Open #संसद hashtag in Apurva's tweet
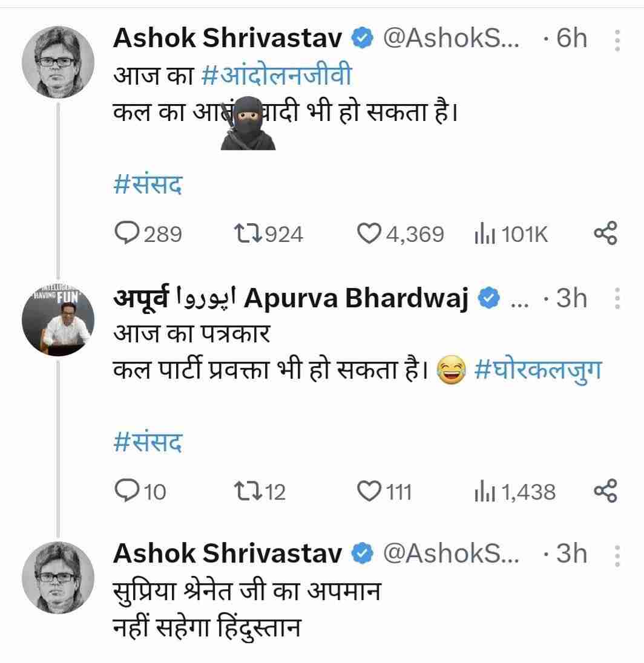The width and height of the screenshot is (644, 663). click(148, 442)
